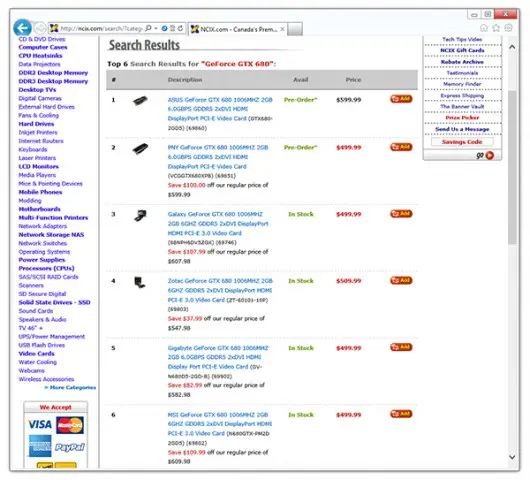The image size is (530, 480).
Task: Open Video Cards category
Action: tap(37, 354)
